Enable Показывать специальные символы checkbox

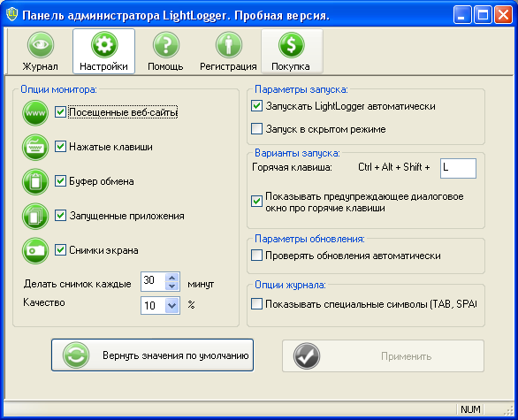256,303
